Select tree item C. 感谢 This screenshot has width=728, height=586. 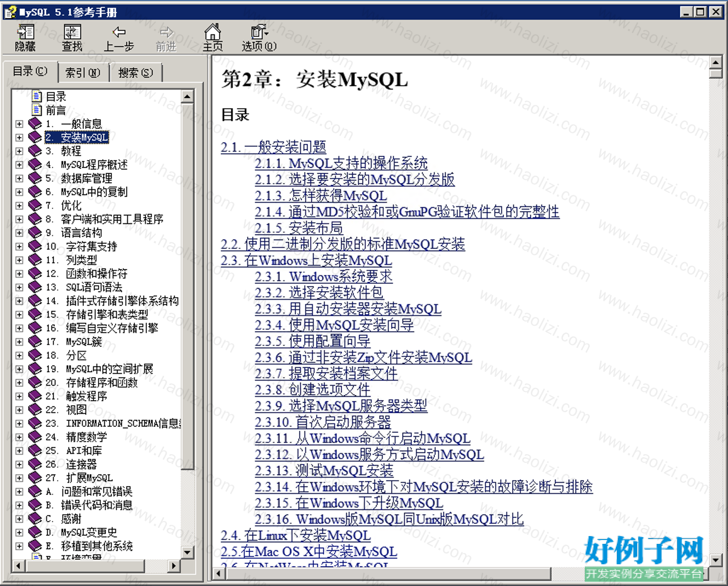point(63,519)
